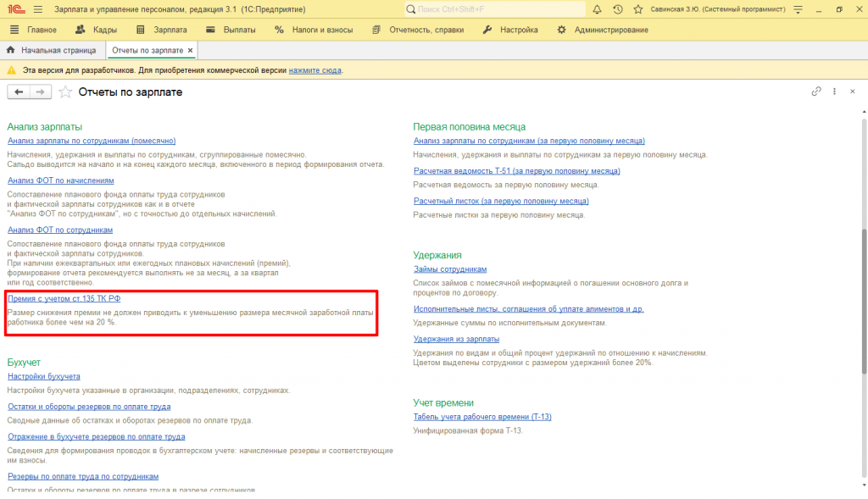Select the Отчеты по зарплате tab

tap(147, 50)
